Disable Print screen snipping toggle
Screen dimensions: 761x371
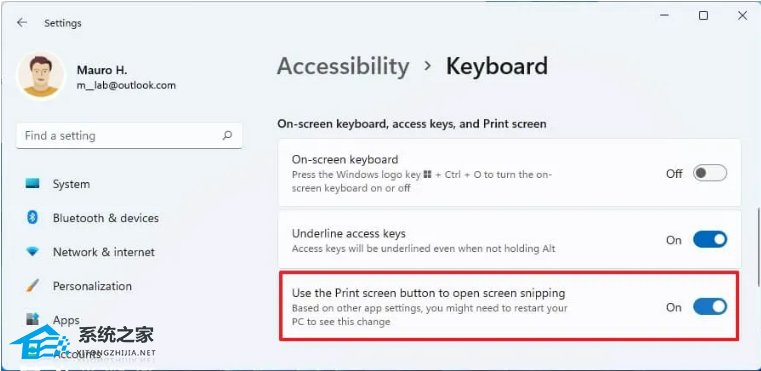pyautogui.click(x=710, y=307)
